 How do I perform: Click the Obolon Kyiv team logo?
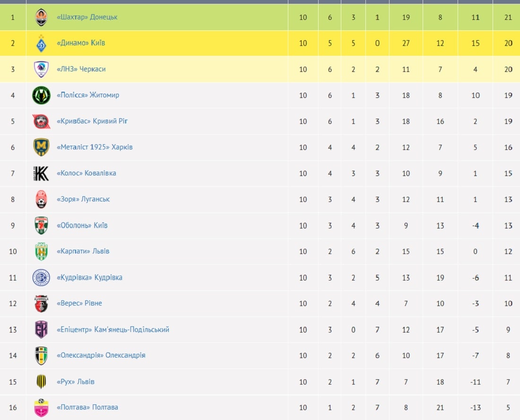[41, 226]
